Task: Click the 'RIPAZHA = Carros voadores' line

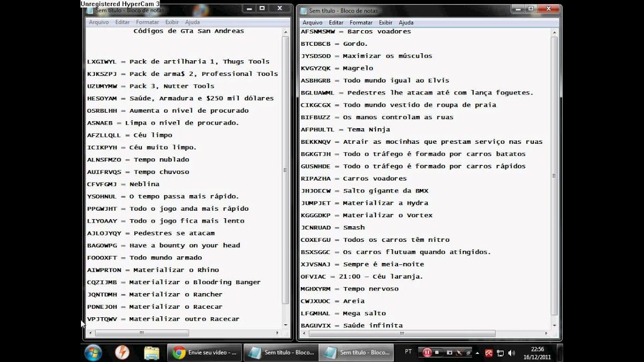Action: point(354,178)
